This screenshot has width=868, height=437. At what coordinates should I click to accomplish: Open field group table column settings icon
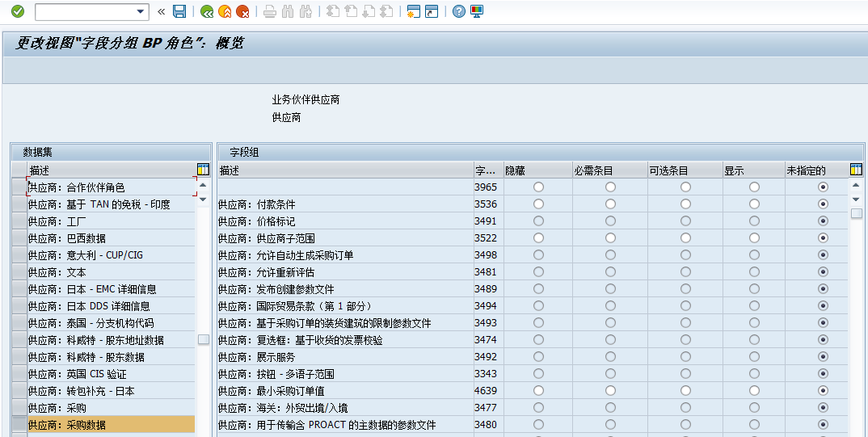coord(856,170)
